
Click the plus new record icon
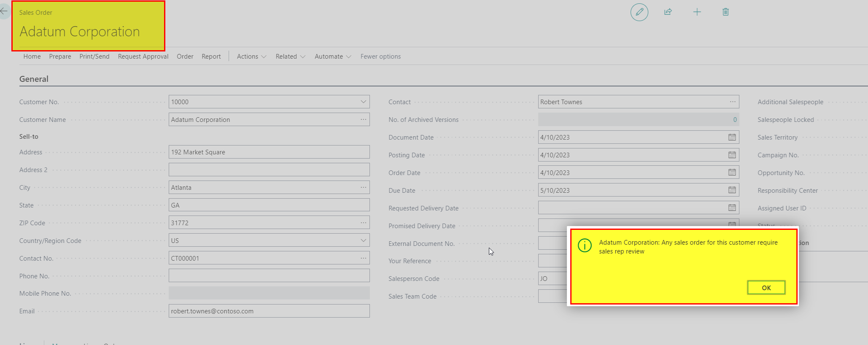pos(697,12)
